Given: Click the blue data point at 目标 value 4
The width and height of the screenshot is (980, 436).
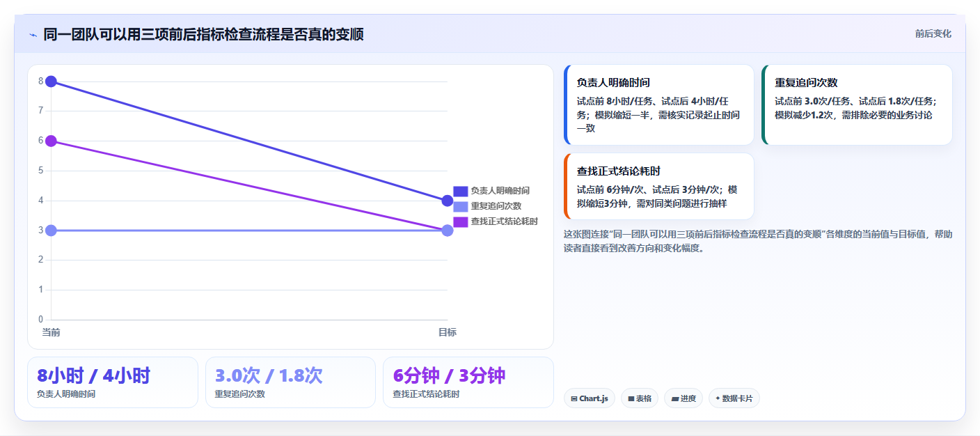Looking at the screenshot, I should tap(448, 201).
